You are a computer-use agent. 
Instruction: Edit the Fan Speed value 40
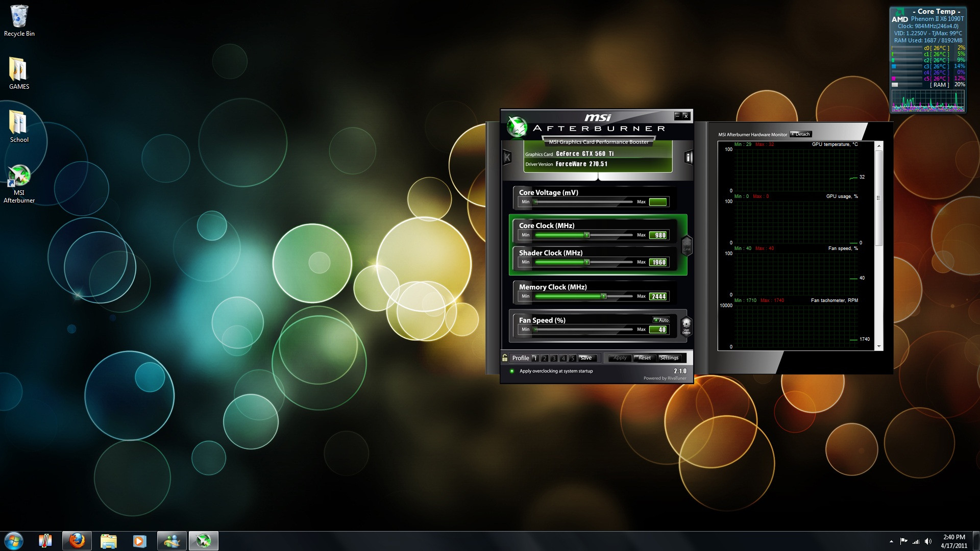(x=658, y=330)
